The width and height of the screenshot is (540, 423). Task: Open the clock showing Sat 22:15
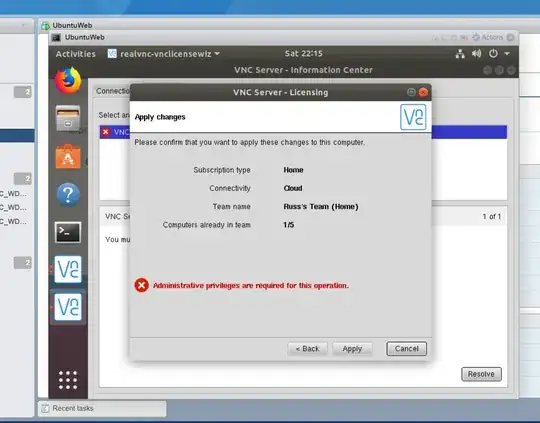303,53
